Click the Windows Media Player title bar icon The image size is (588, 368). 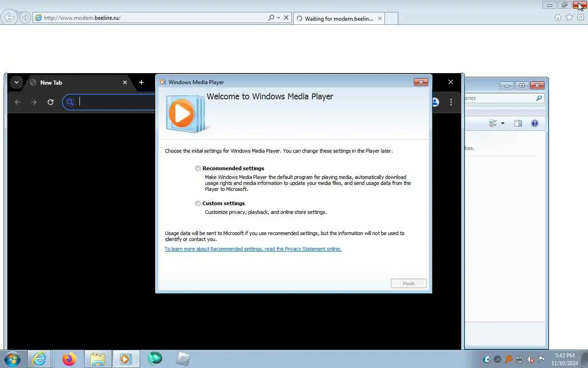pos(163,82)
